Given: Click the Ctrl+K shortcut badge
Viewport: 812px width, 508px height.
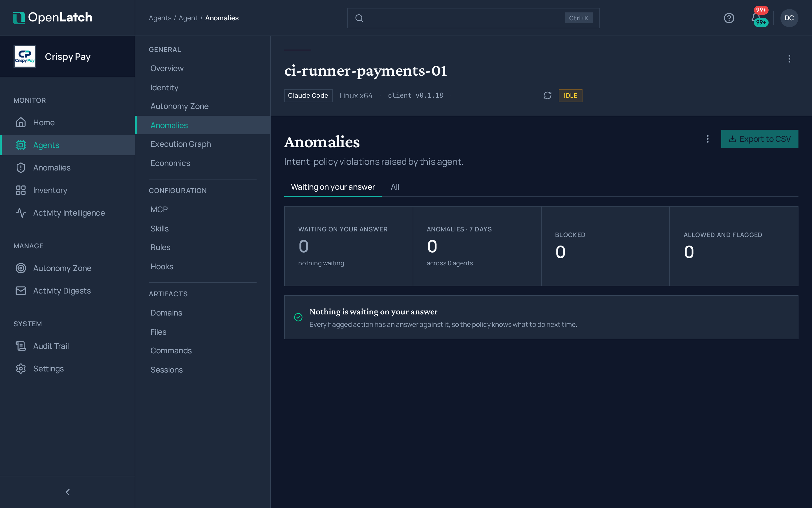Looking at the screenshot, I should (x=579, y=18).
